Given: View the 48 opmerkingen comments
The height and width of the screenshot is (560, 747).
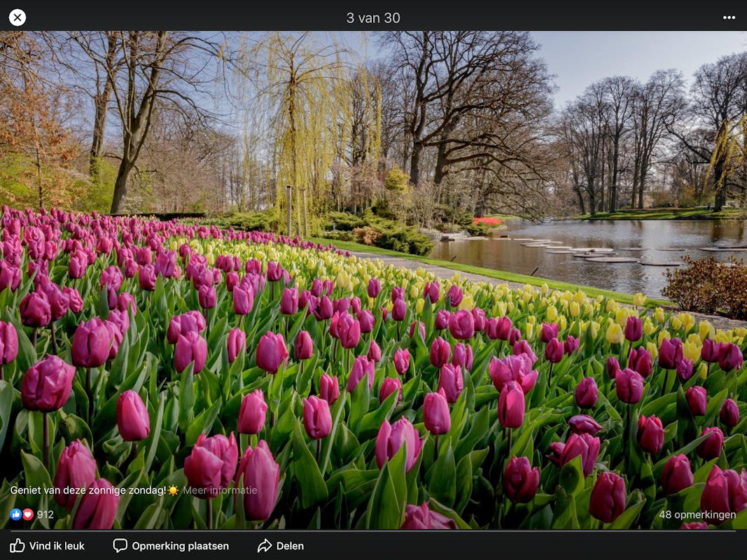Looking at the screenshot, I should (697, 514).
